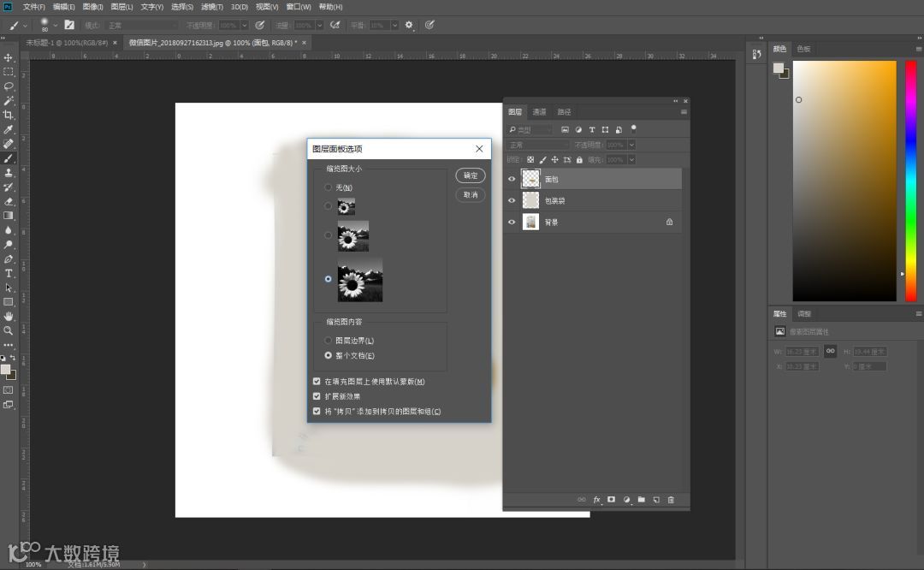This screenshot has width=924, height=570.
Task: Select the Horizontal Type tool
Action: tap(9, 274)
